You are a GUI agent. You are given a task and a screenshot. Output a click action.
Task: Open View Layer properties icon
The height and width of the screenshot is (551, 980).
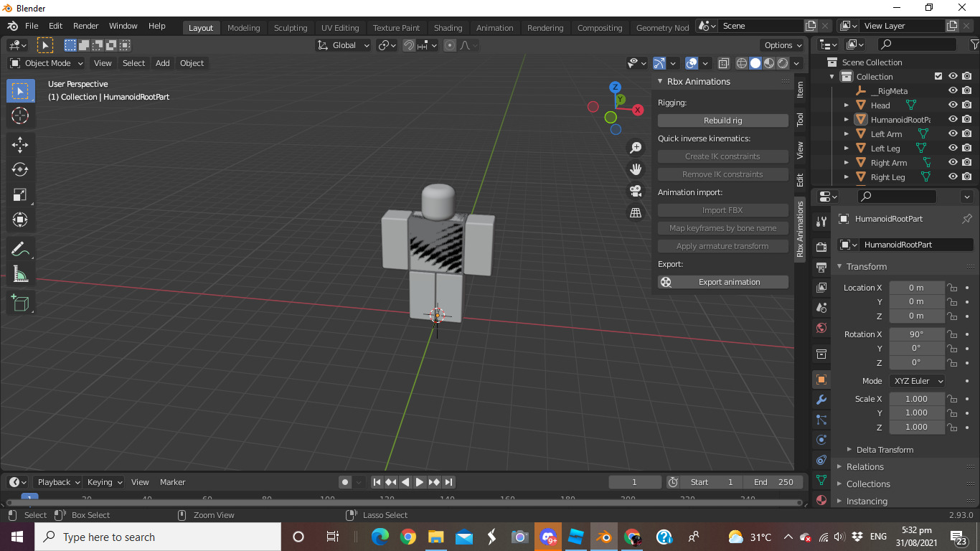pos(821,288)
